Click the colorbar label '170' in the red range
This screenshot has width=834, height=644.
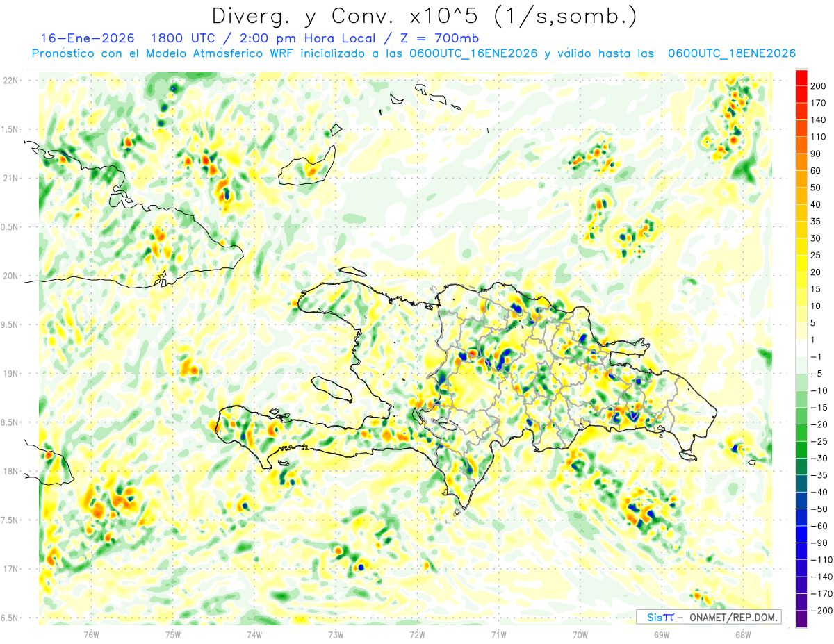(818, 103)
